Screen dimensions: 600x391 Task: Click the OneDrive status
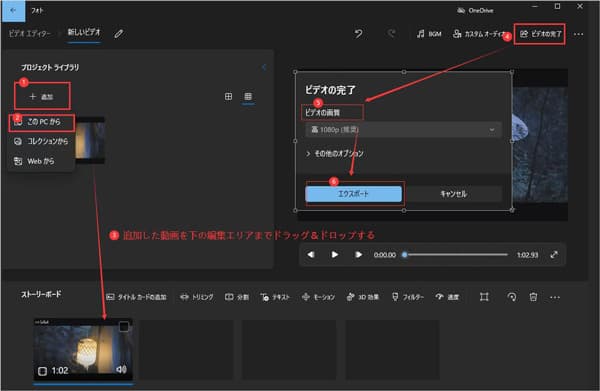(475, 11)
